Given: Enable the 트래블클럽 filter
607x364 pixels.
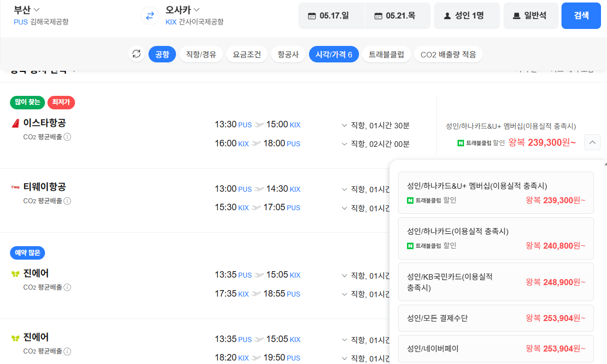Looking at the screenshot, I should [386, 54].
